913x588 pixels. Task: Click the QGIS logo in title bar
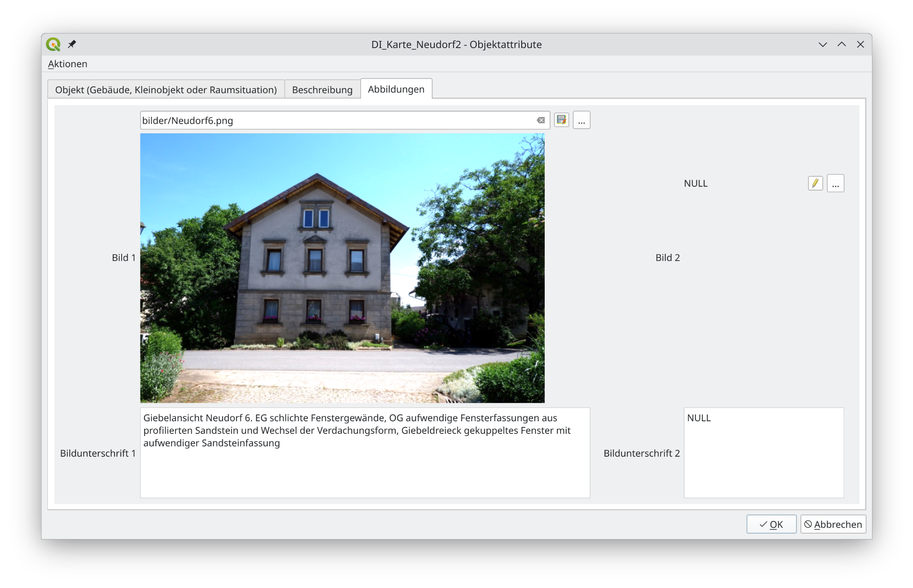coord(54,44)
